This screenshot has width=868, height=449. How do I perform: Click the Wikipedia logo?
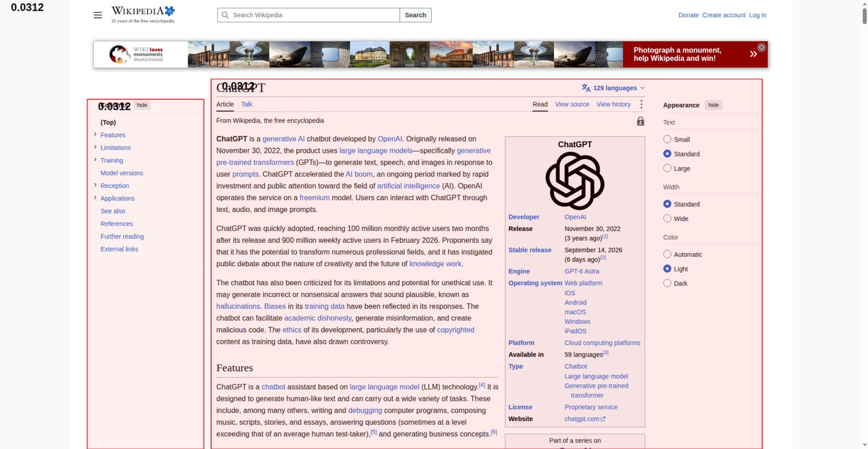click(x=143, y=14)
